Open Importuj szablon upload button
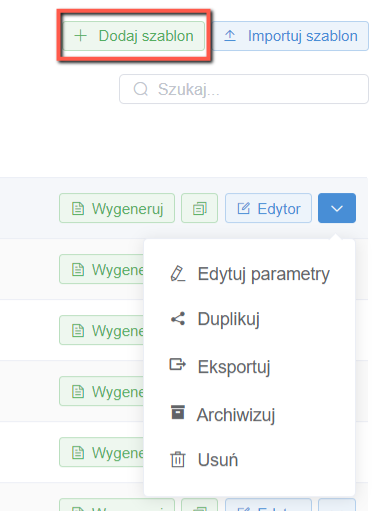Viewport: 380px width, 511px height. 290,36
